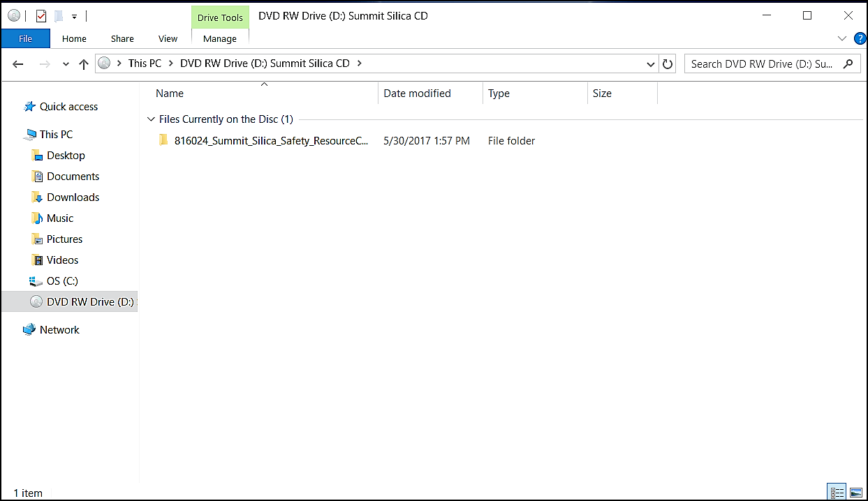Image resolution: width=868 pixels, height=501 pixels.
Task: Click This PC in the address path
Action: click(x=145, y=63)
